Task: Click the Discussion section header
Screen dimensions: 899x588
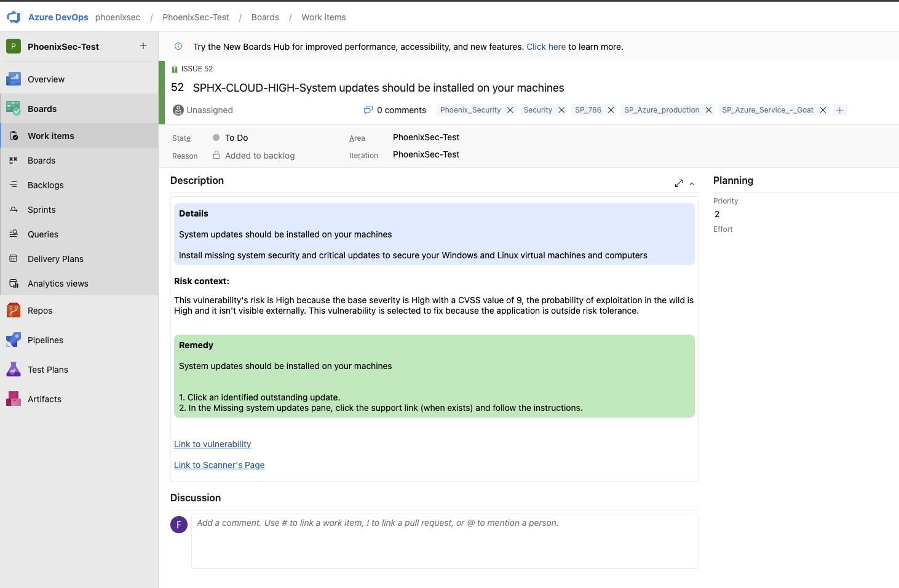Action: point(196,498)
